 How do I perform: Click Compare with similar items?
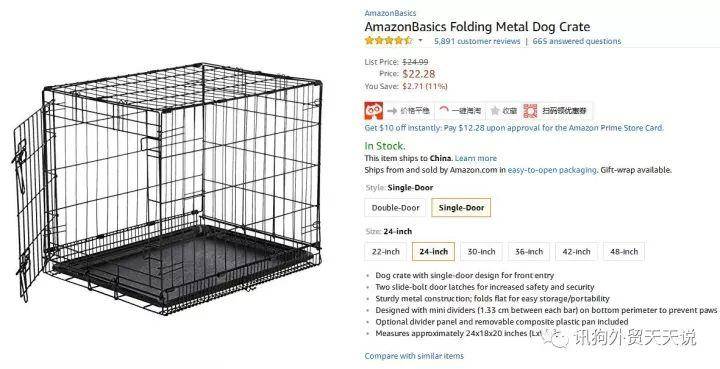414,356
